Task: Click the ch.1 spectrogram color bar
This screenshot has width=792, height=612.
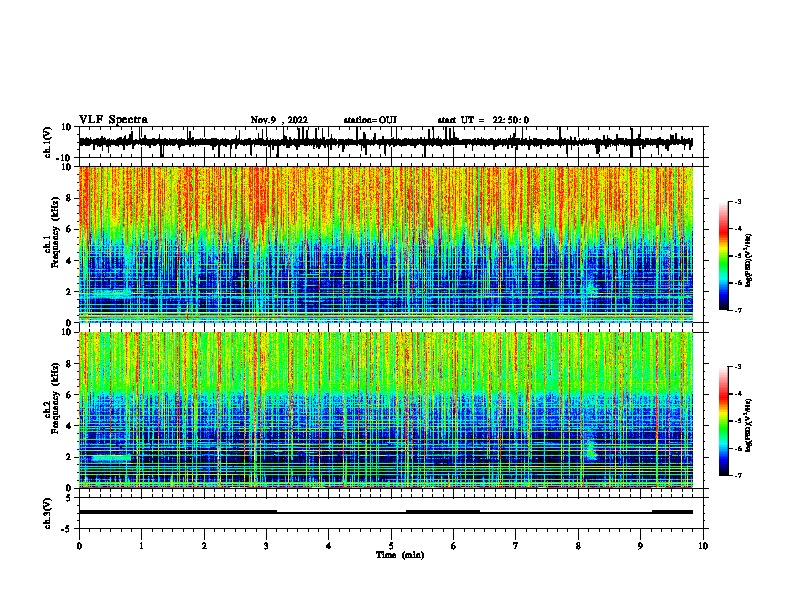Action: [x=724, y=256]
